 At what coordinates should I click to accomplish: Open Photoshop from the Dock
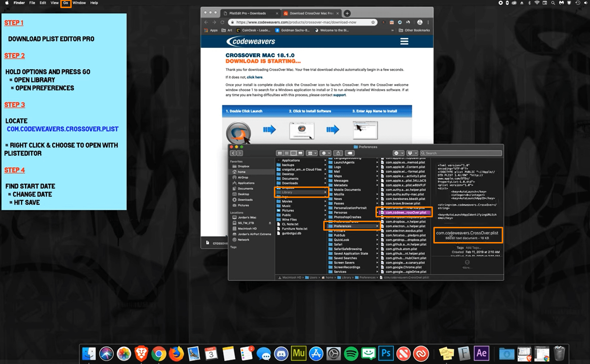(x=386, y=353)
